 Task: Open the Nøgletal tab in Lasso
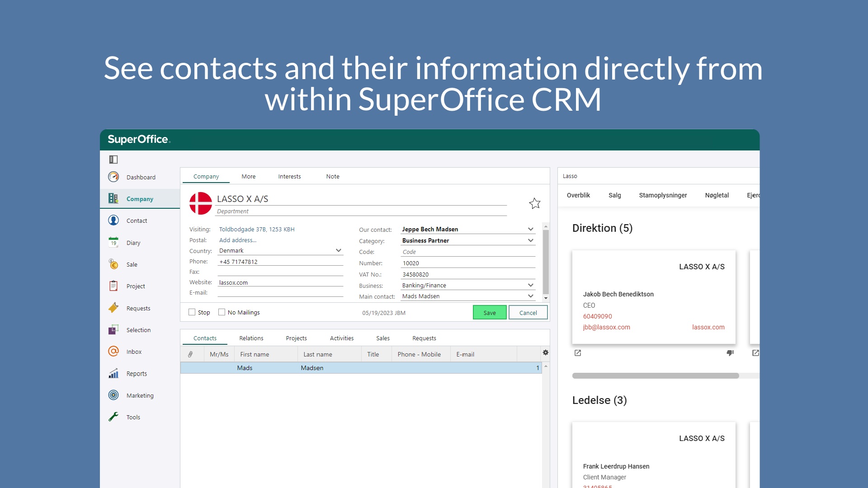click(717, 195)
